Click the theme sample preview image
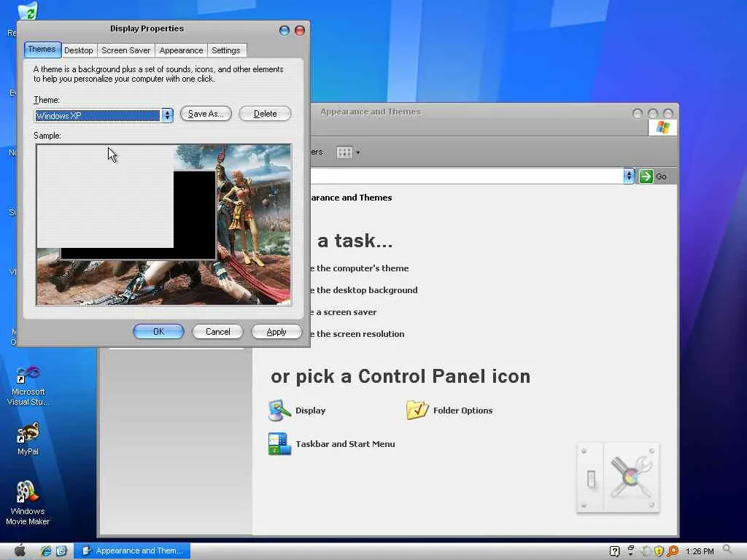 coord(163,225)
